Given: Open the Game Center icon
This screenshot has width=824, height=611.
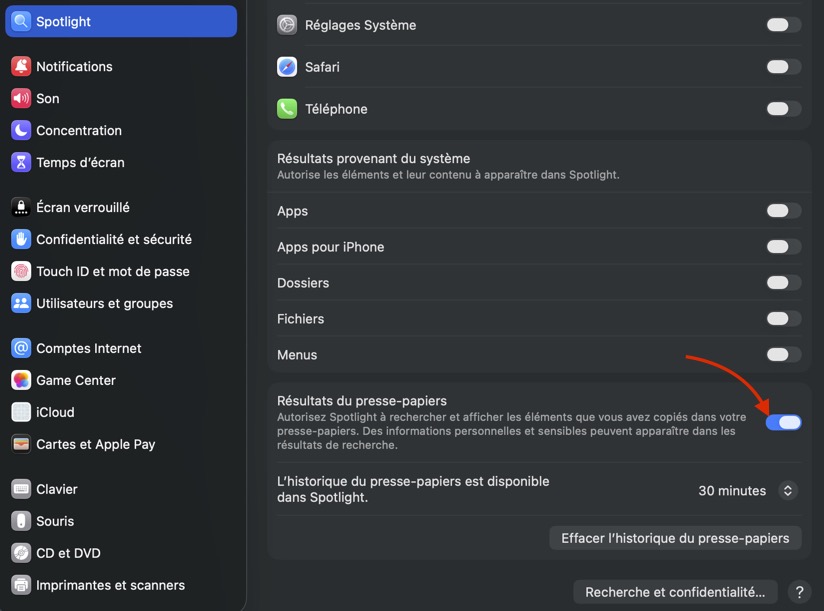Looking at the screenshot, I should [x=21, y=381].
